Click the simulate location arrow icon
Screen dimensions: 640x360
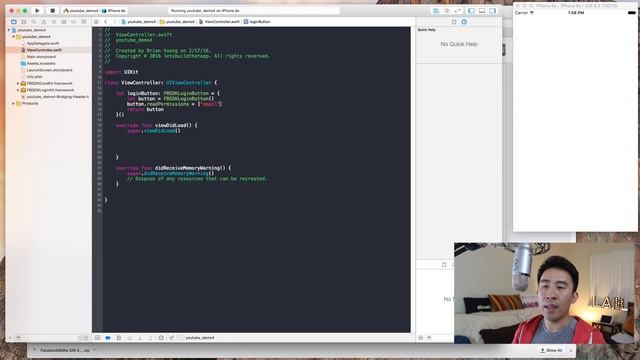tap(171, 338)
